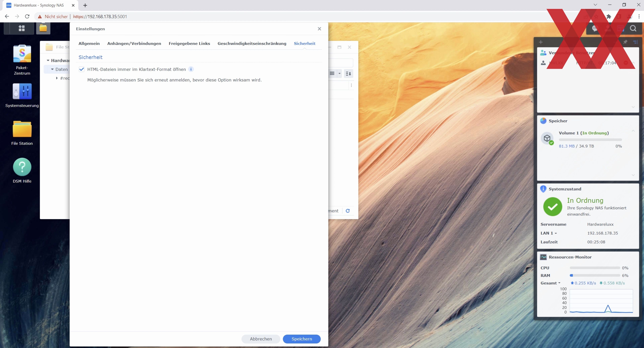Uncheck HTML-Dateien immer im Klartext-Format öffnen

(x=82, y=69)
